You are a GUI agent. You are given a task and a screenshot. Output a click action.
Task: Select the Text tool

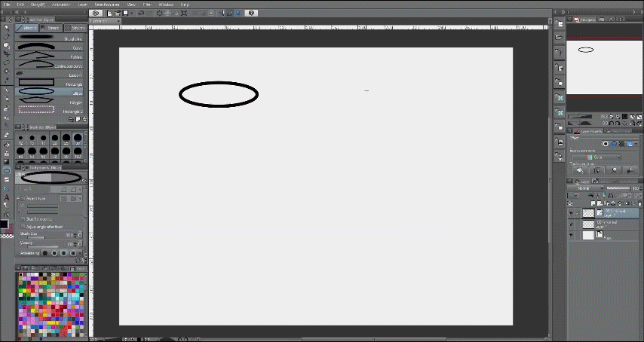[x=7, y=197]
